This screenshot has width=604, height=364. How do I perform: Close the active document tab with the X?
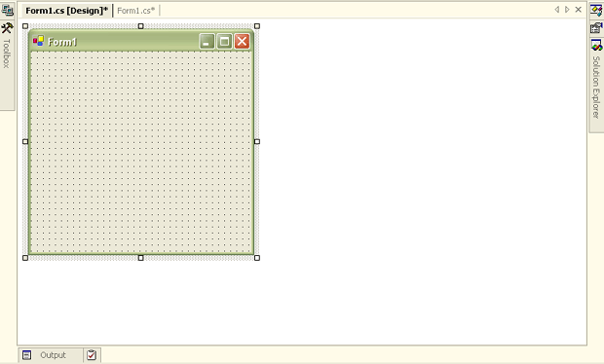click(579, 9)
